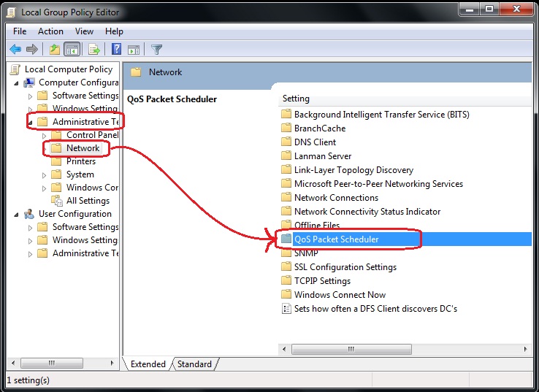Collapse the User Configuration tree node
The image size is (539, 392).
point(16,215)
